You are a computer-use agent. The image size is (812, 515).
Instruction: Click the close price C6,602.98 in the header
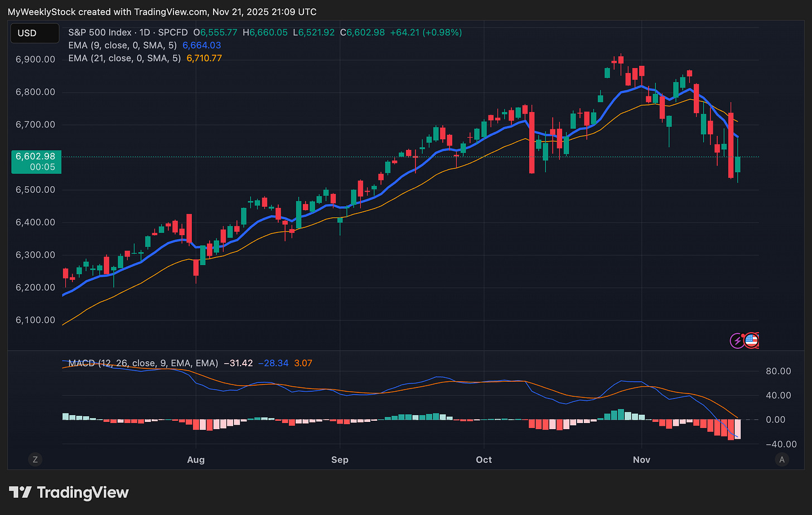362,33
